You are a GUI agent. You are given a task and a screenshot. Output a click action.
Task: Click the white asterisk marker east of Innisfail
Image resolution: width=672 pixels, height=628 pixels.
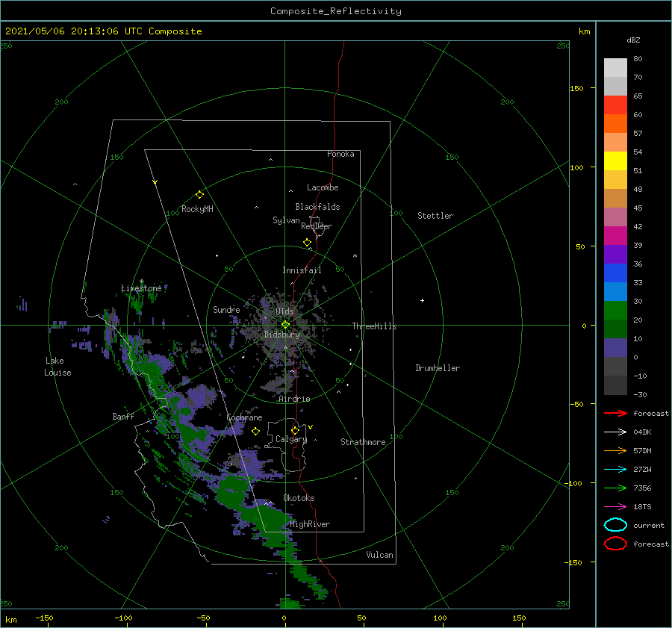point(355,256)
